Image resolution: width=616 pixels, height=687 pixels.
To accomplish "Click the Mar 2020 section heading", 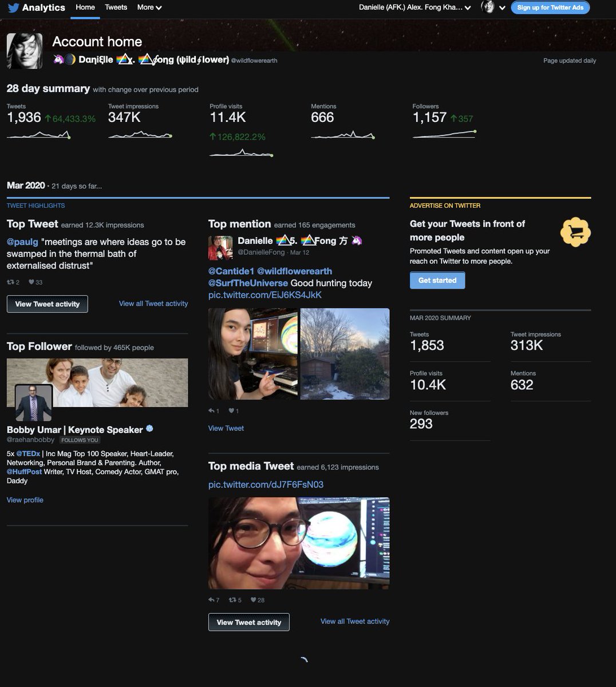I will tap(26, 185).
